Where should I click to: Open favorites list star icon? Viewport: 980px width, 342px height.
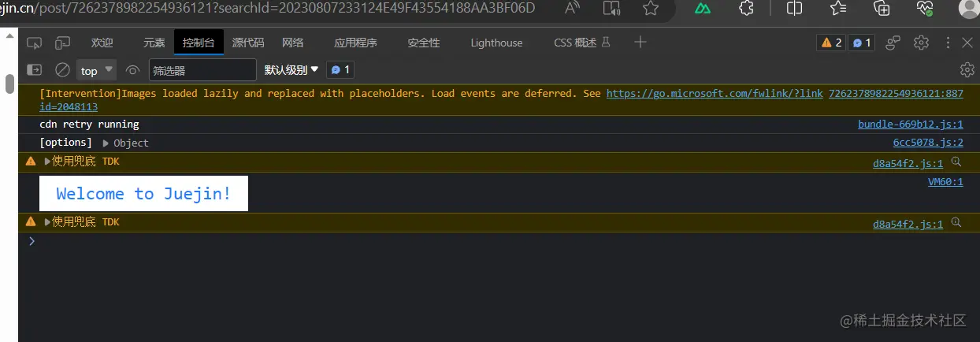coord(838,8)
